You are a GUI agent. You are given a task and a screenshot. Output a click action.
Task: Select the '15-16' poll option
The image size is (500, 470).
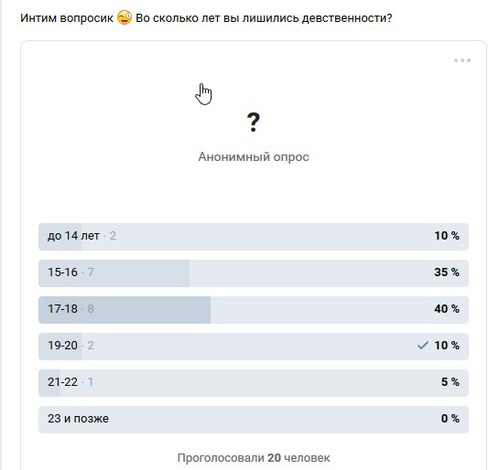click(x=254, y=273)
